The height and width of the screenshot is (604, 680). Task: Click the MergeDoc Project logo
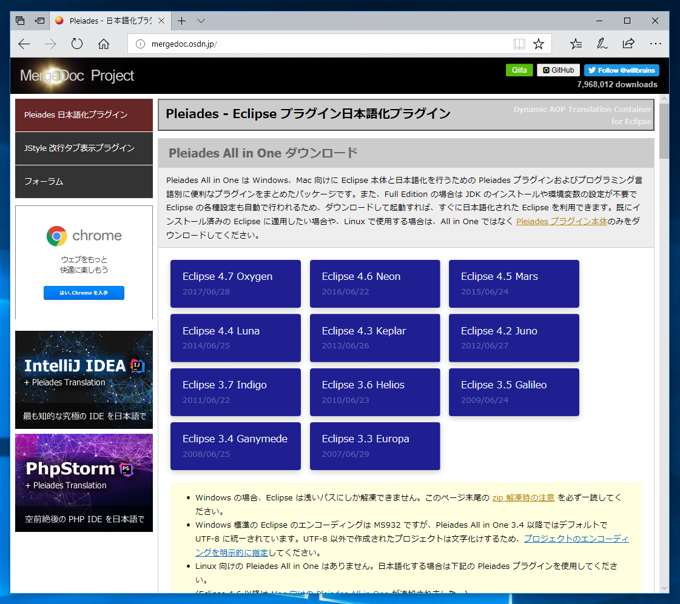(77, 76)
